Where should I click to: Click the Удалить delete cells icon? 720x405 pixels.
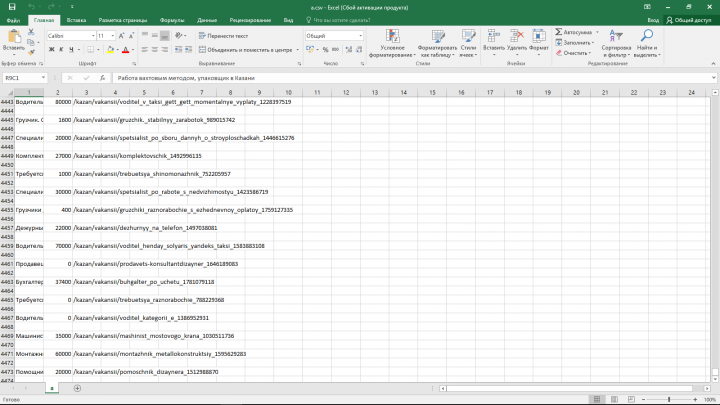[x=517, y=36]
